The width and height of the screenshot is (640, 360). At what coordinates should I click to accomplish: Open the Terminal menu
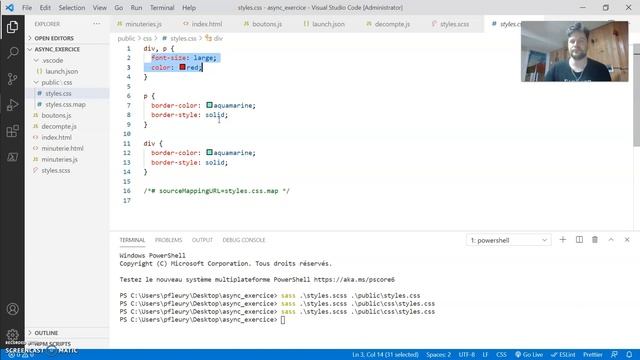tap(162, 7)
